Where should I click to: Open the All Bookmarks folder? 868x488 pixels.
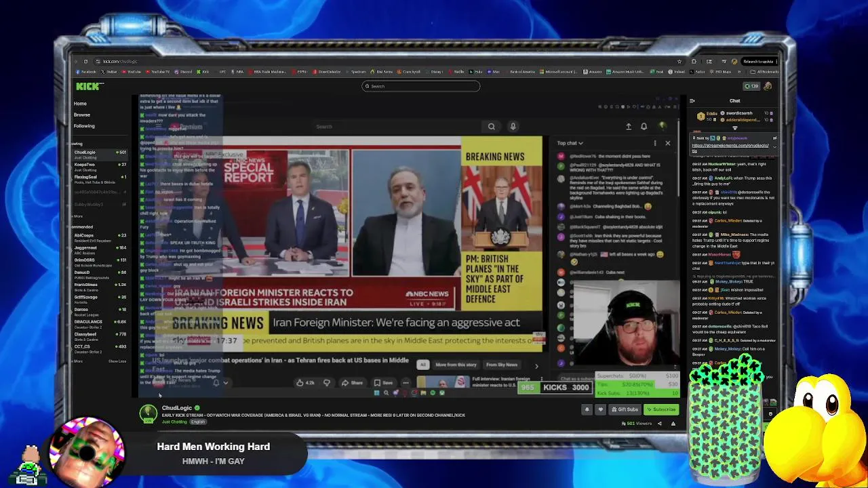[766, 71]
